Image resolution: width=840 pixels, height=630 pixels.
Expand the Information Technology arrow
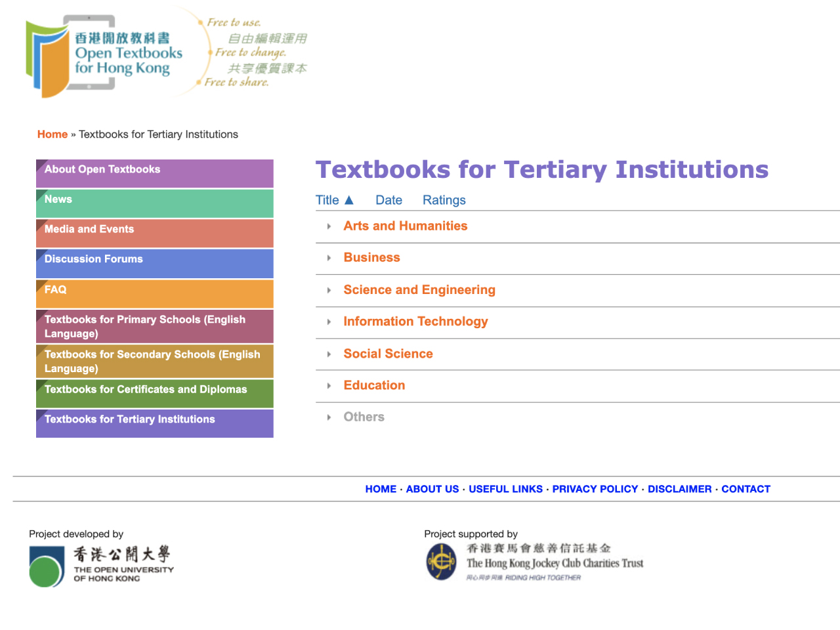pyautogui.click(x=329, y=322)
